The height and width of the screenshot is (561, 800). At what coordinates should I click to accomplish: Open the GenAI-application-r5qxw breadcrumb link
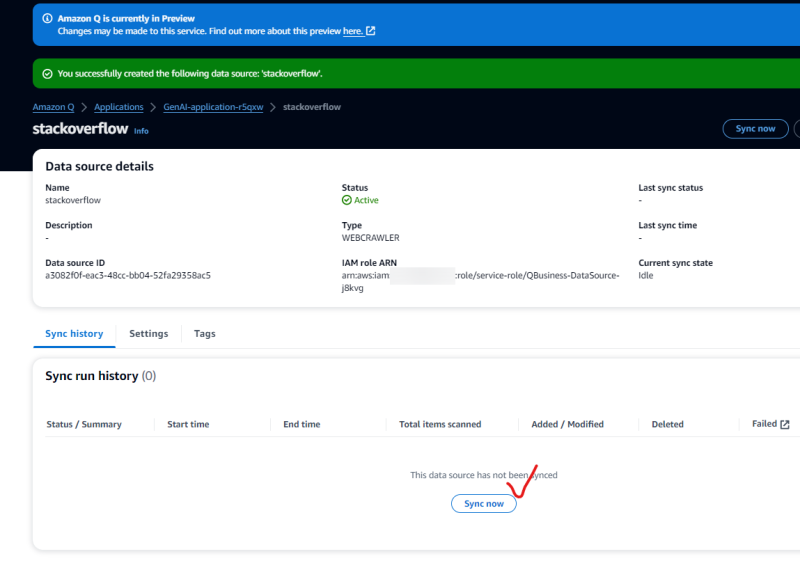[213, 107]
